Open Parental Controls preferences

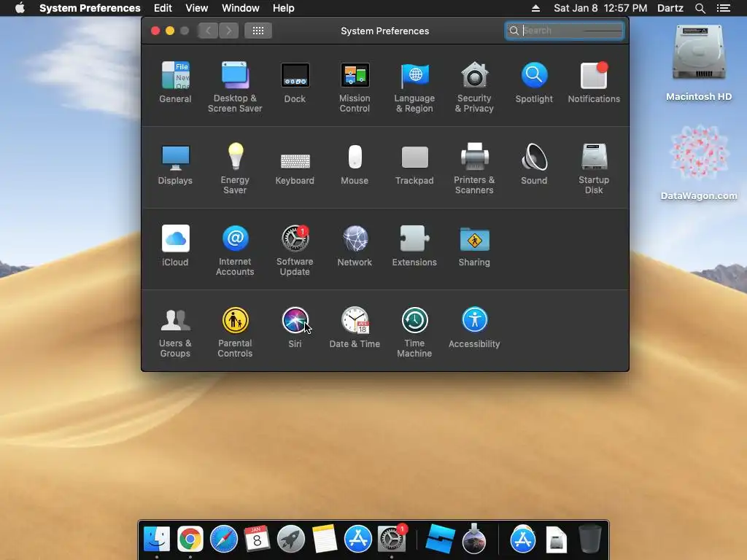(x=235, y=332)
